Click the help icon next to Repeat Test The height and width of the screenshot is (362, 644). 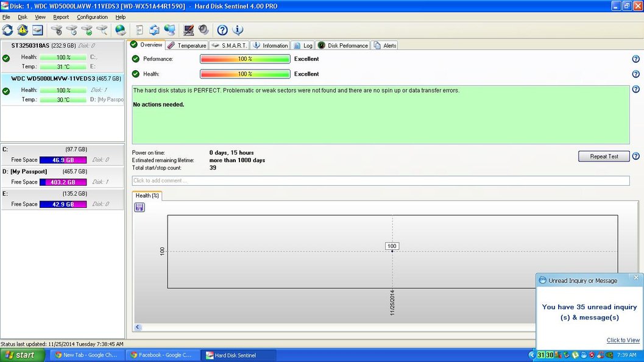tap(635, 157)
